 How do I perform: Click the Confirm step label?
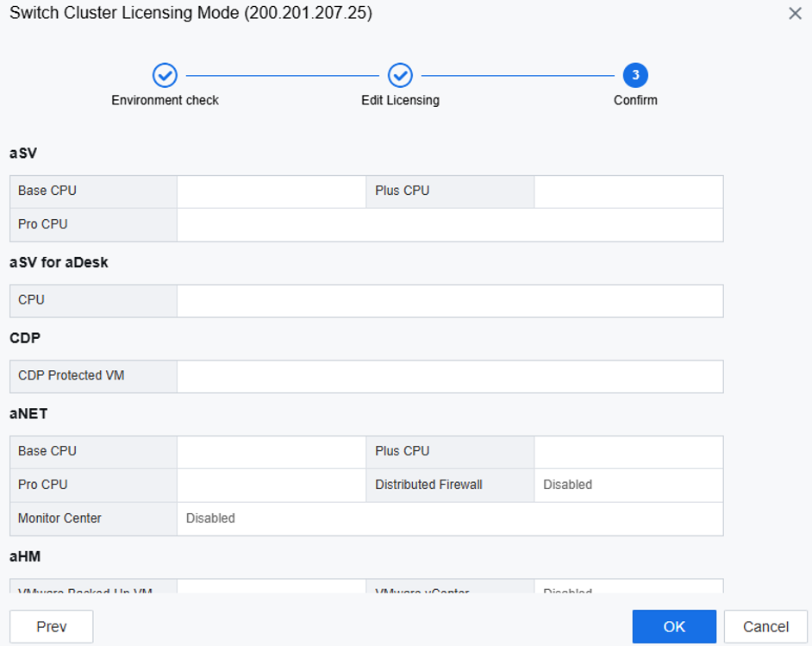point(635,100)
